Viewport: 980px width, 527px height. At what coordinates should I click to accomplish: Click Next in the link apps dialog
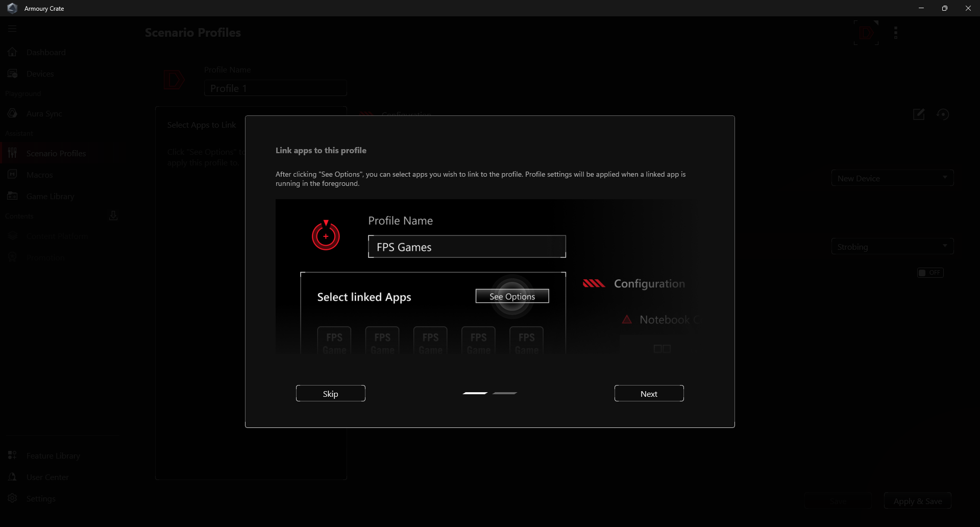649,393
